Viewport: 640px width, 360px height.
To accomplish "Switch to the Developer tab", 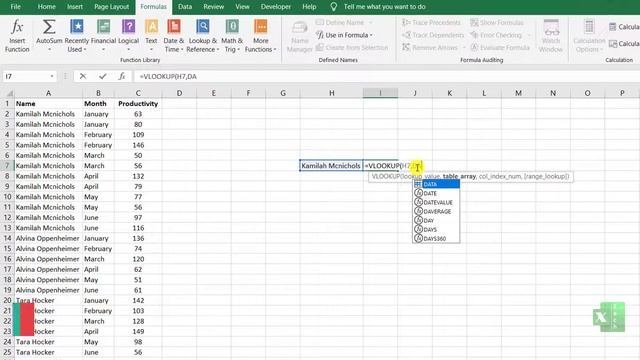I will [x=276, y=7].
